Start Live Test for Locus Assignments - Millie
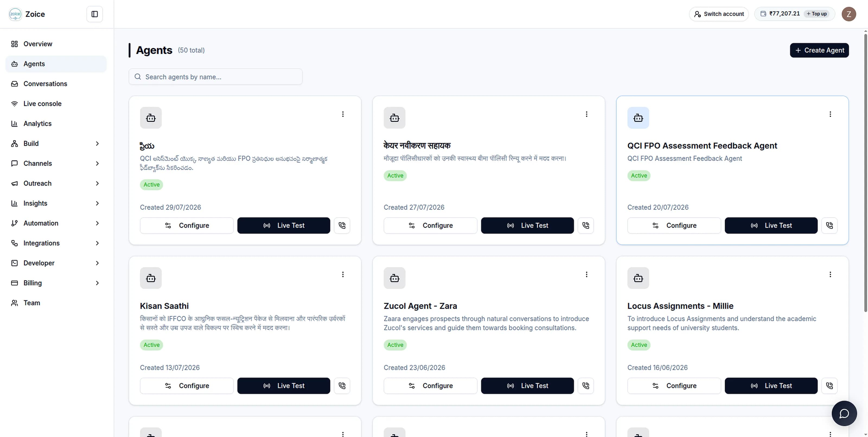This screenshot has height=437, width=868. pyautogui.click(x=771, y=385)
